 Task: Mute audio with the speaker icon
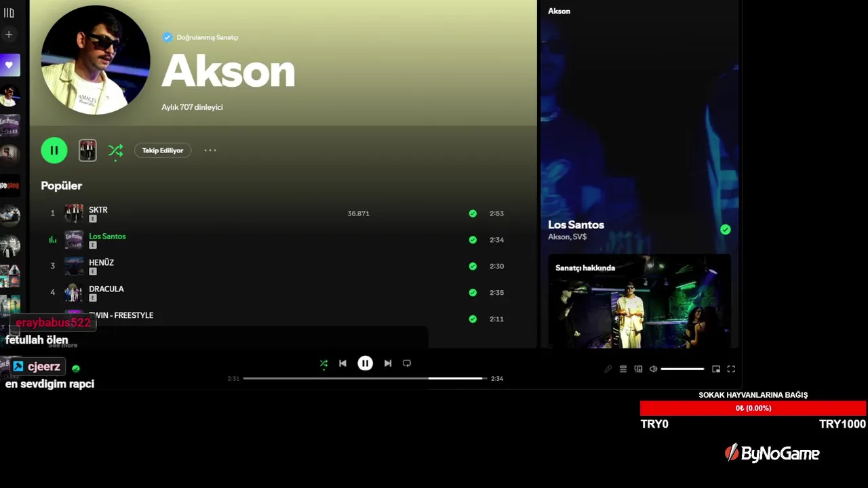pos(653,369)
